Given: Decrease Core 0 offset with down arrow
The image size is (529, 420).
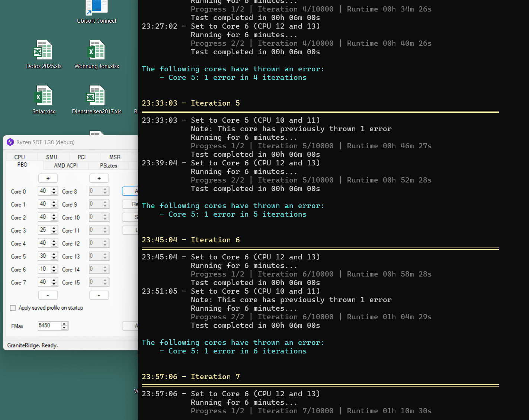Looking at the screenshot, I should (54, 193).
